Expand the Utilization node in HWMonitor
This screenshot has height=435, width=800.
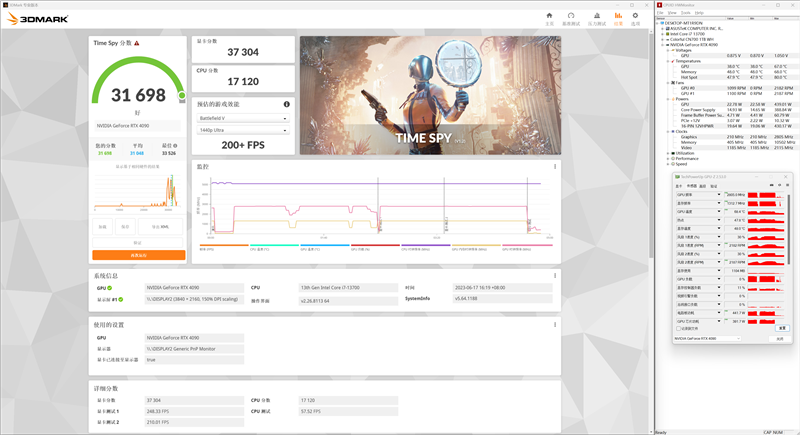coord(668,152)
